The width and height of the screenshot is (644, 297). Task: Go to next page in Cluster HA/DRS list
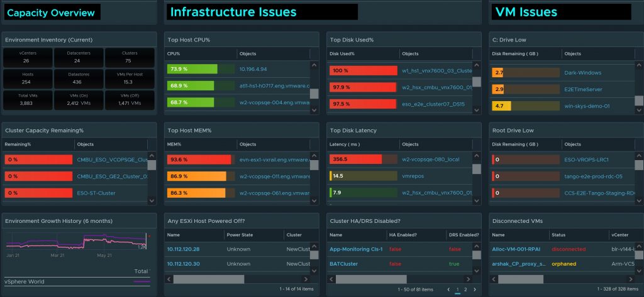pos(474,290)
